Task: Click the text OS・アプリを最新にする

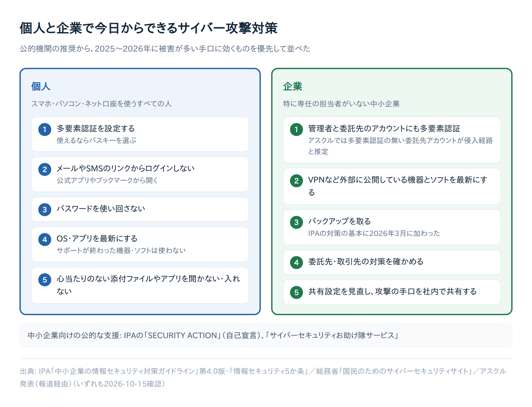Action: coord(97,239)
